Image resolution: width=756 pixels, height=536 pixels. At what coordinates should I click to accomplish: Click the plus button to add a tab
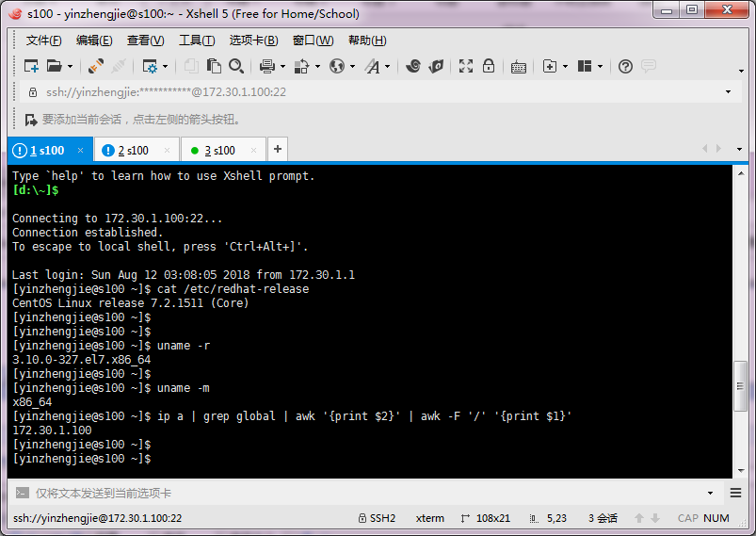click(278, 149)
